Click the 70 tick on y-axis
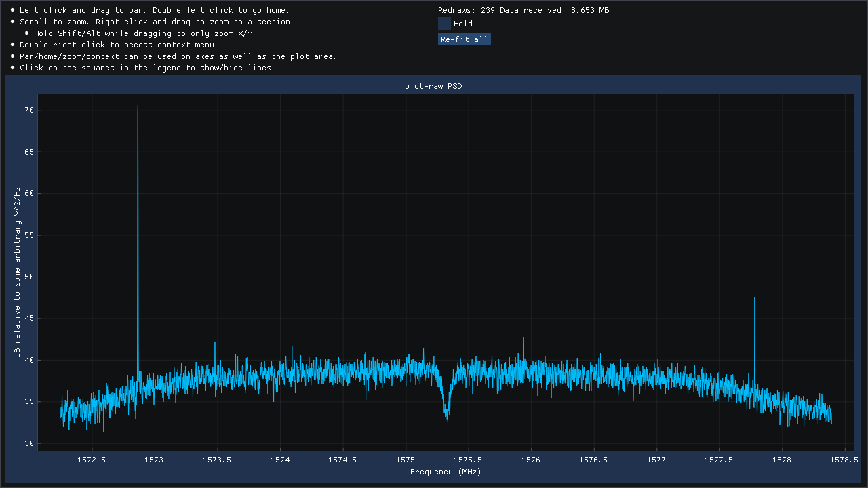The width and height of the screenshot is (868, 488). pos(28,110)
